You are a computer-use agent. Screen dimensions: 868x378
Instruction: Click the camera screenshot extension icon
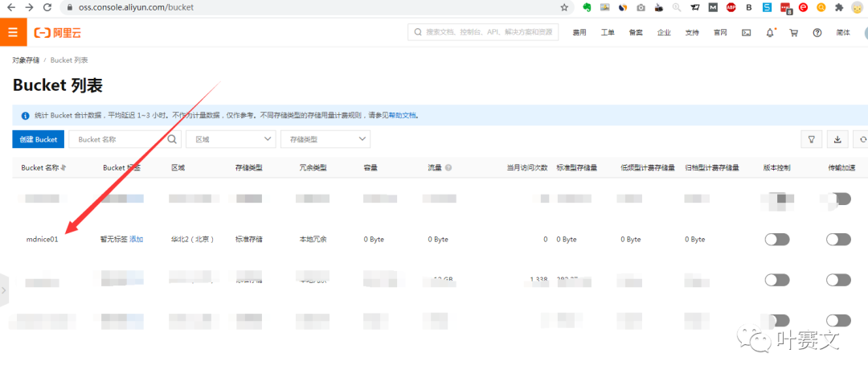[641, 8]
